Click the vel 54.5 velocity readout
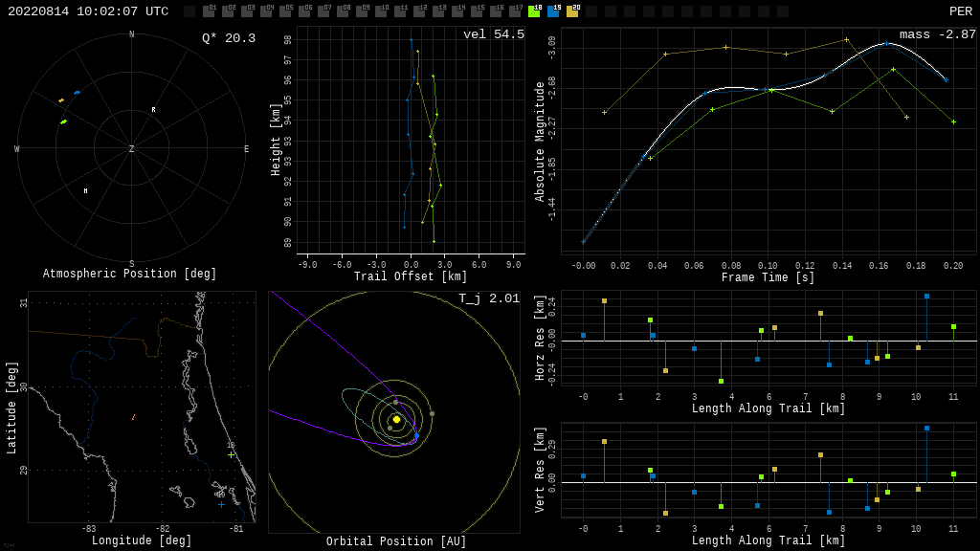Screen dimensions: 980x551 point(494,34)
